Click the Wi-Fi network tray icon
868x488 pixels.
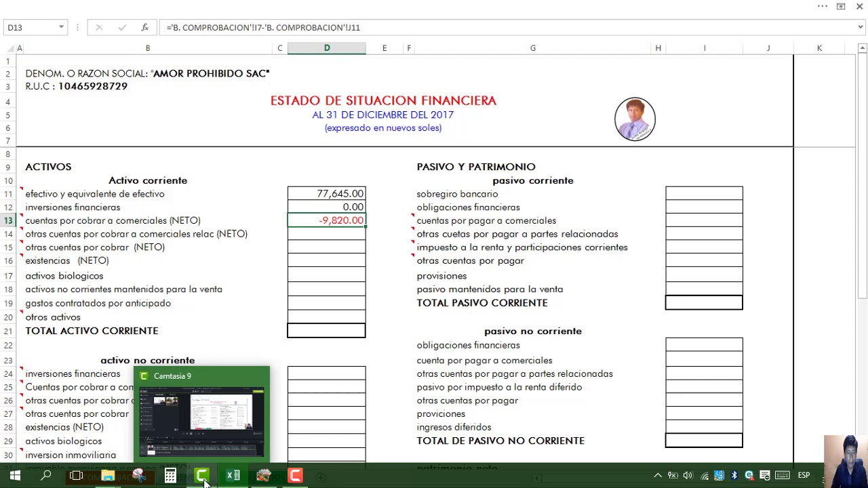pos(705,476)
